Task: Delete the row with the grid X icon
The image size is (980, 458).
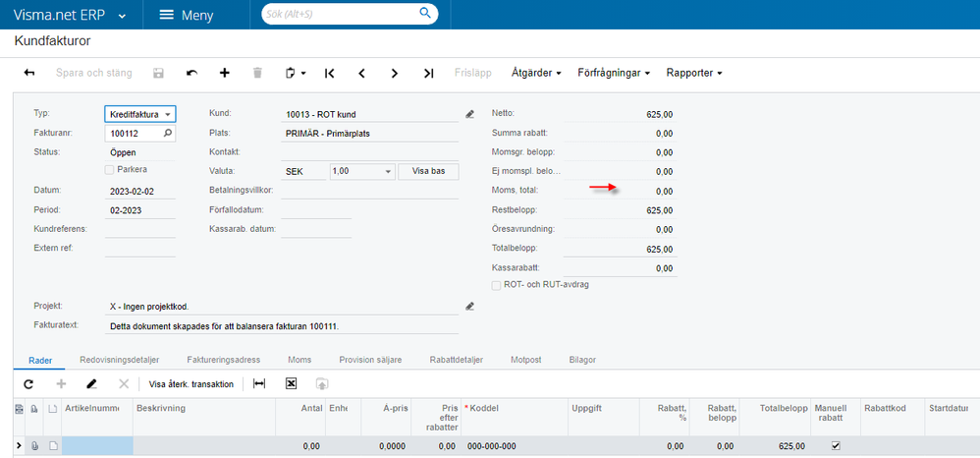Action: point(124,384)
